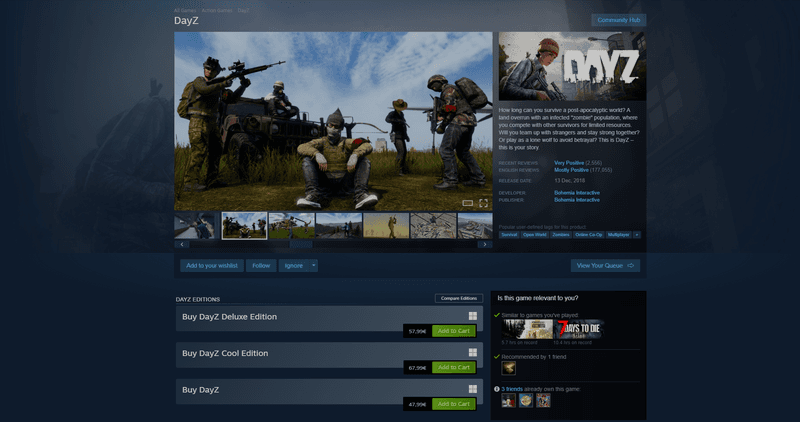The height and width of the screenshot is (422, 800).
Task: Open 7 Days to Die game capsule
Action: click(579, 329)
